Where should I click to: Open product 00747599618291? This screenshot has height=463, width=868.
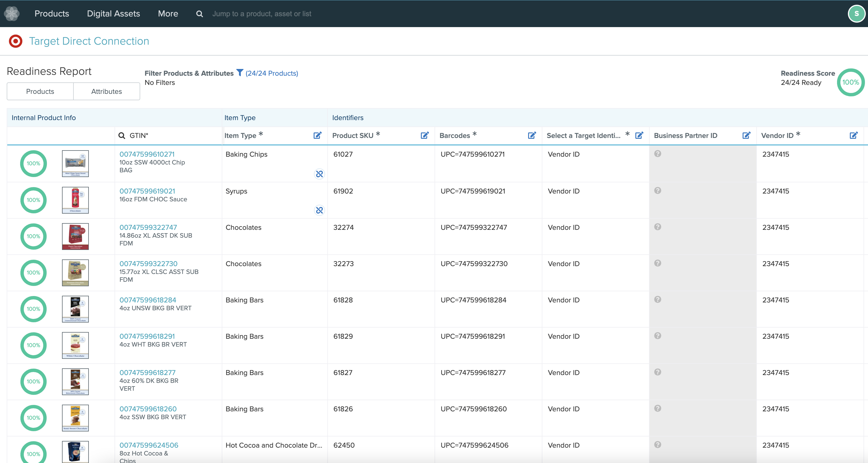point(147,336)
